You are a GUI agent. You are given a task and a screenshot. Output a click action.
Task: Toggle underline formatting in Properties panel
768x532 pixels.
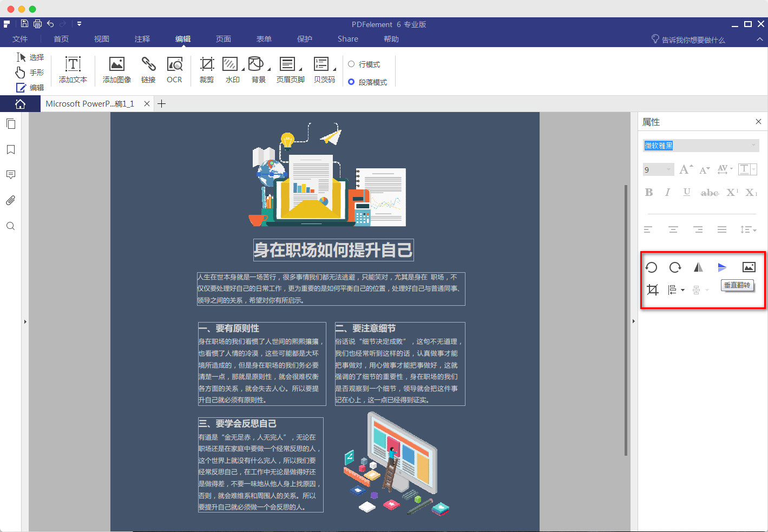pos(686,192)
